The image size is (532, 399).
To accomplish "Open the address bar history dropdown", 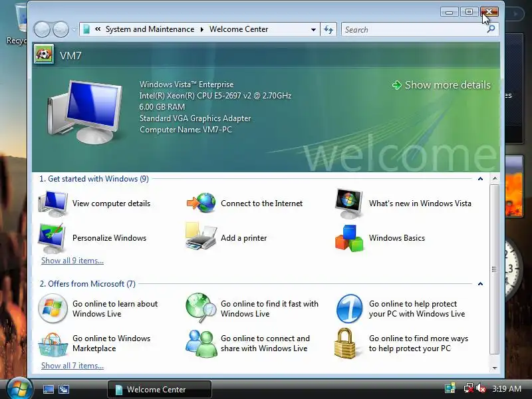I will click(313, 29).
